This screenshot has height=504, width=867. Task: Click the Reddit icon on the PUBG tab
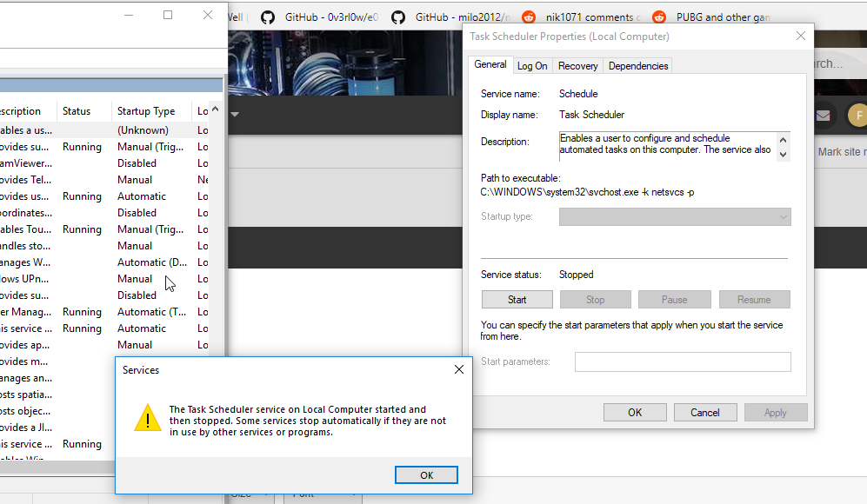pyautogui.click(x=658, y=17)
